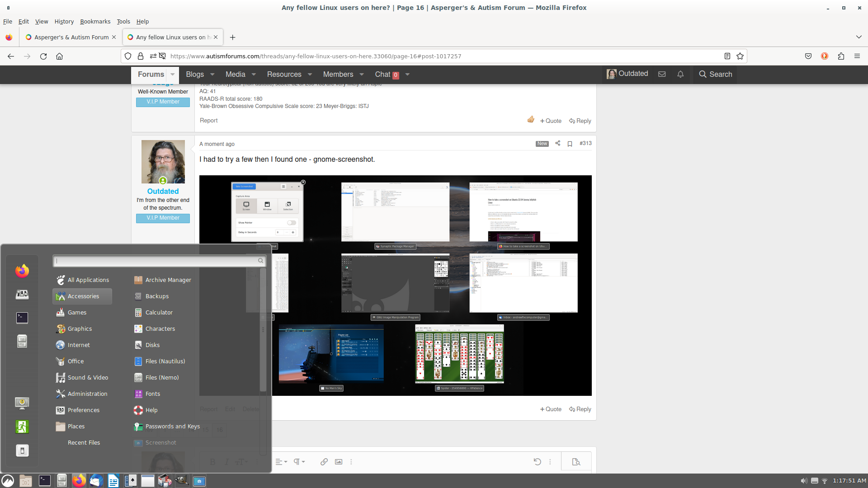Expand the Resources nav dropdown arrow
The height and width of the screenshot is (488, 868).
click(x=310, y=74)
